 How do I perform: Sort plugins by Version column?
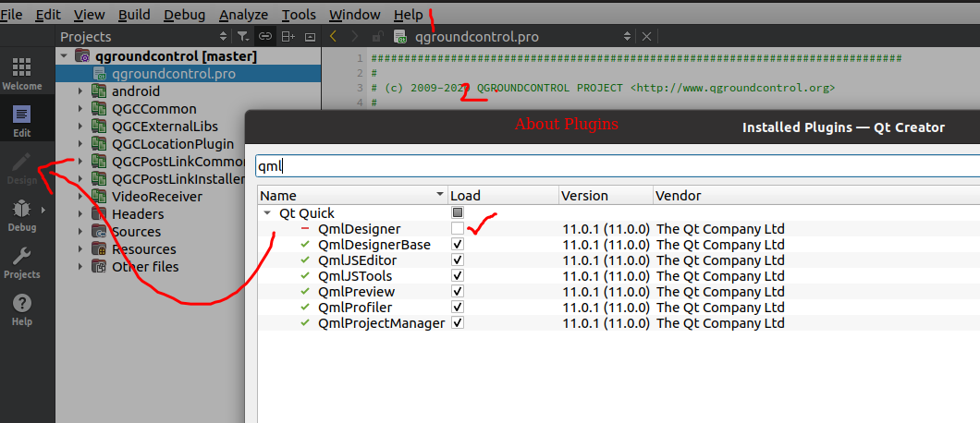click(606, 196)
